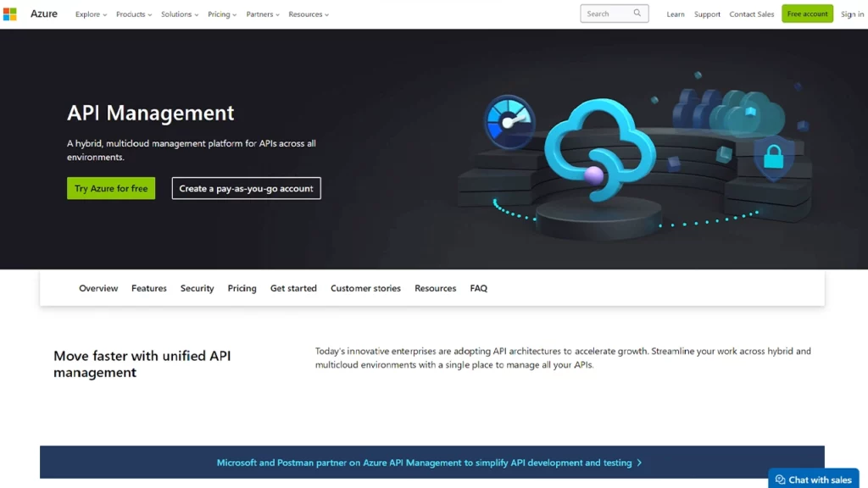Expand the Explore dropdown menu
The height and width of the screenshot is (488, 868).
click(x=91, y=14)
